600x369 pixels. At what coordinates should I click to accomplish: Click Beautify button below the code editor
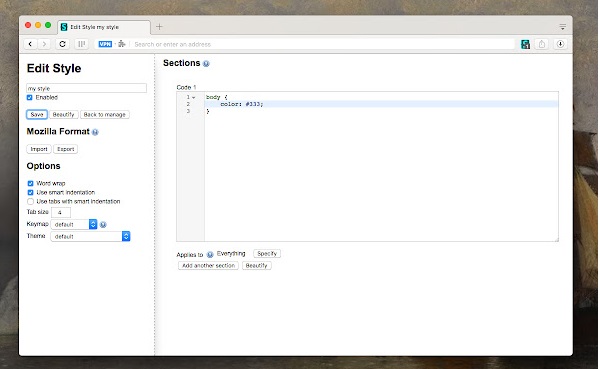click(x=256, y=265)
